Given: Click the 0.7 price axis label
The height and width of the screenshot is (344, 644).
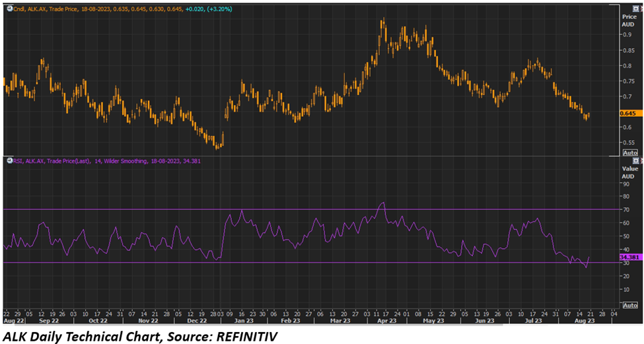Looking at the screenshot, I should pyautogui.click(x=626, y=97).
